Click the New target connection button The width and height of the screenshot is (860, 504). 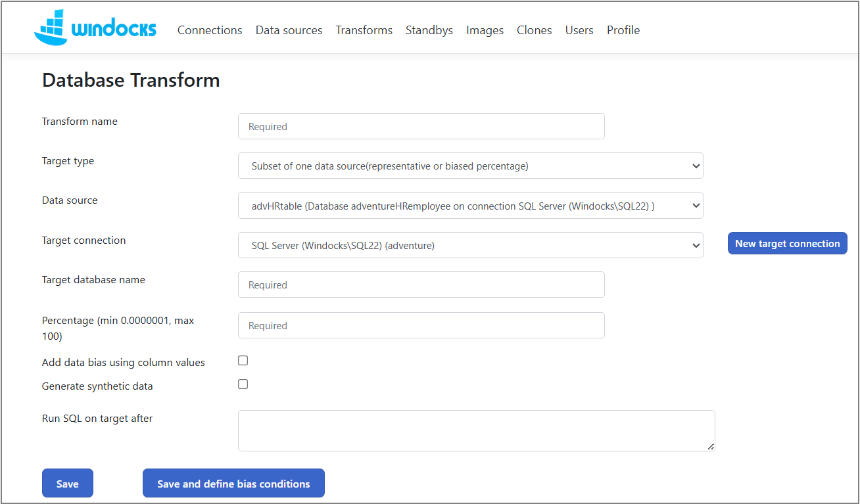click(x=787, y=243)
